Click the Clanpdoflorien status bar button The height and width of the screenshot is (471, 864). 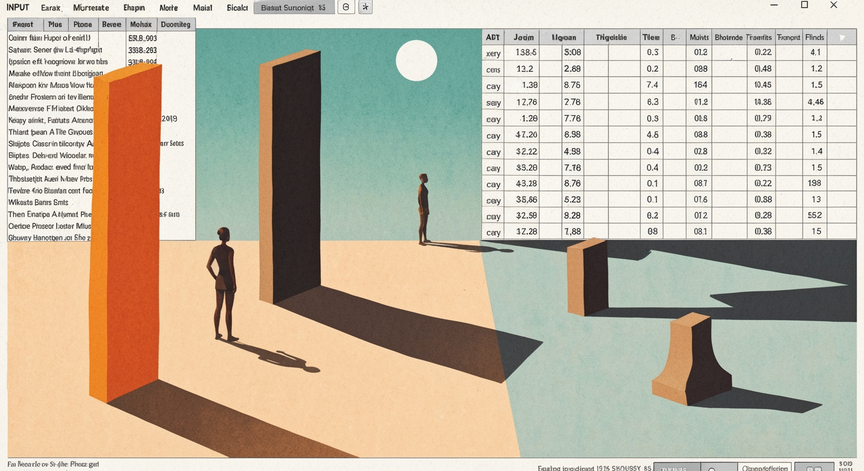point(765,468)
